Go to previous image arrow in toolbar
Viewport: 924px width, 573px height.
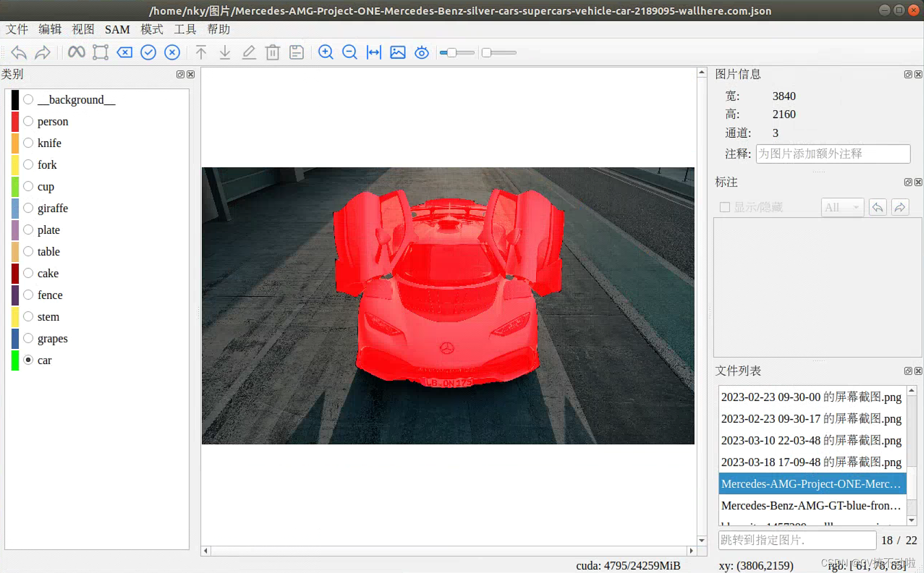coord(18,53)
